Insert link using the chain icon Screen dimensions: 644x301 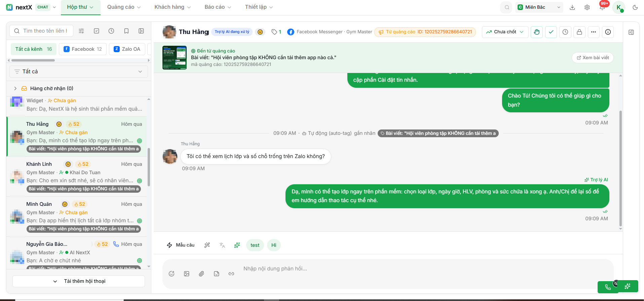point(231,274)
